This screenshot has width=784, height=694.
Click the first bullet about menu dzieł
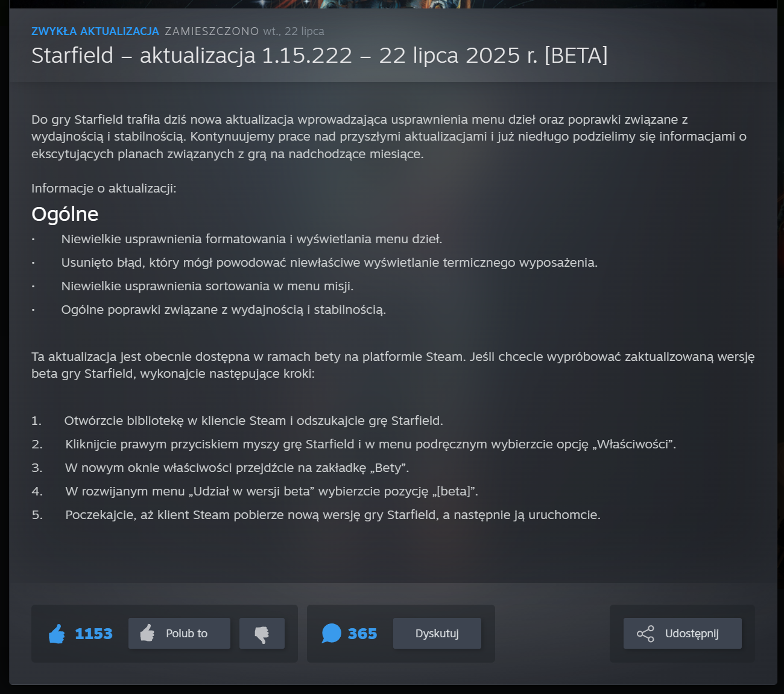(x=251, y=239)
